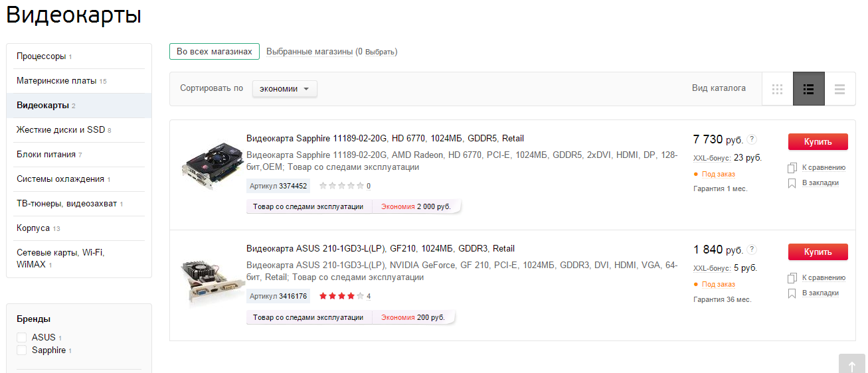Buy the Sapphire HD 6770 card
This screenshot has width=868, height=373.
pos(818,142)
